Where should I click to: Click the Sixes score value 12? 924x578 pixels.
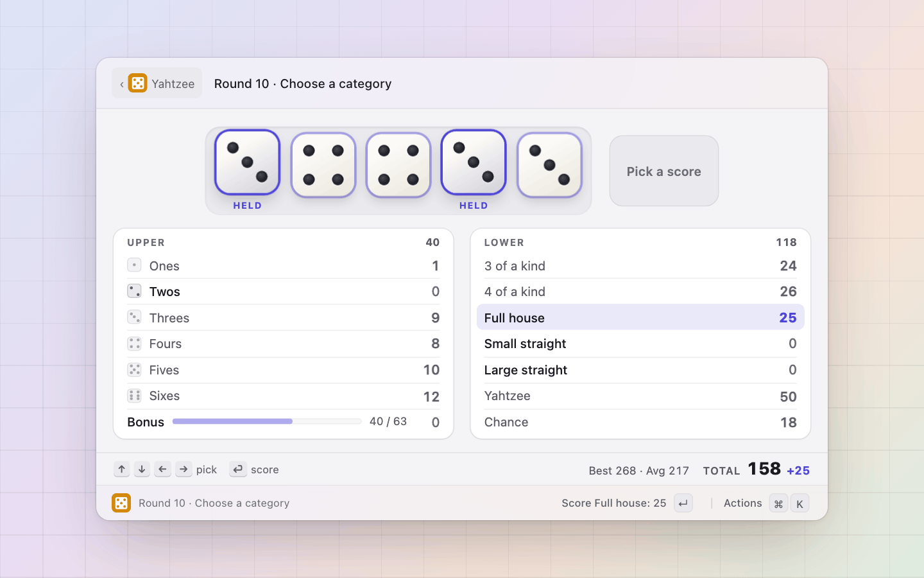tap(431, 396)
